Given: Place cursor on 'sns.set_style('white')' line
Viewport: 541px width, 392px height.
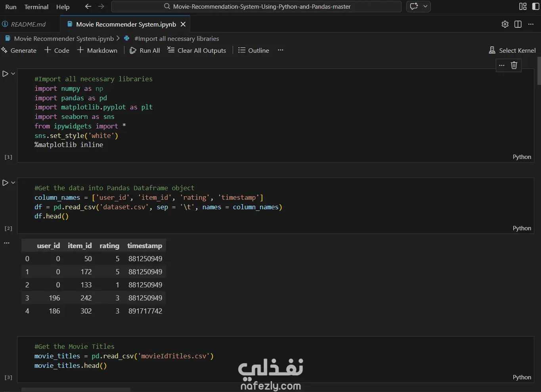Looking at the screenshot, I should click(x=76, y=136).
